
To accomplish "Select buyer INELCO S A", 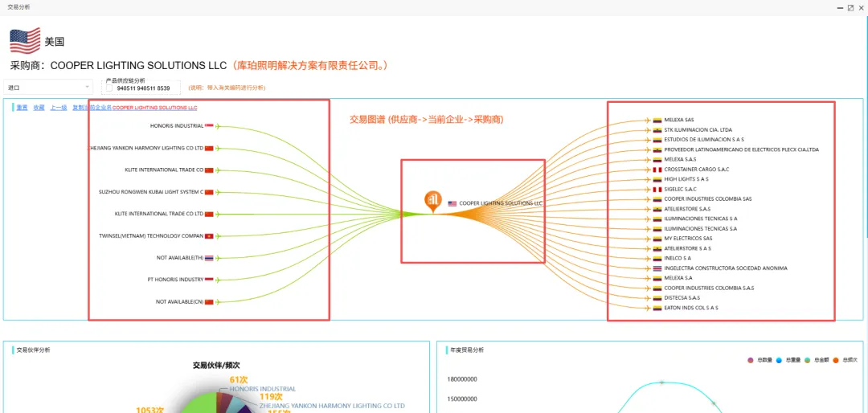I will [678, 259].
